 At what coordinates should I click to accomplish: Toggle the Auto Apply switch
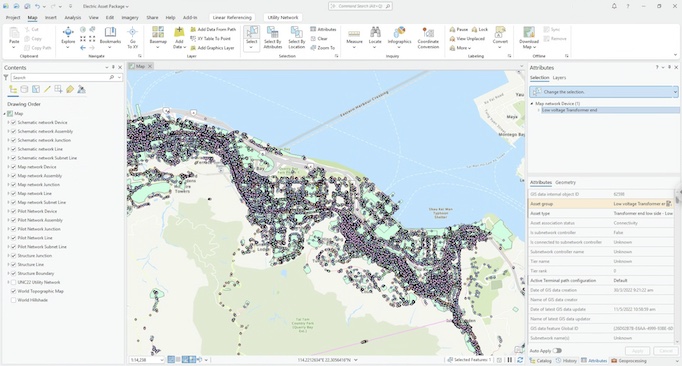[557, 350]
